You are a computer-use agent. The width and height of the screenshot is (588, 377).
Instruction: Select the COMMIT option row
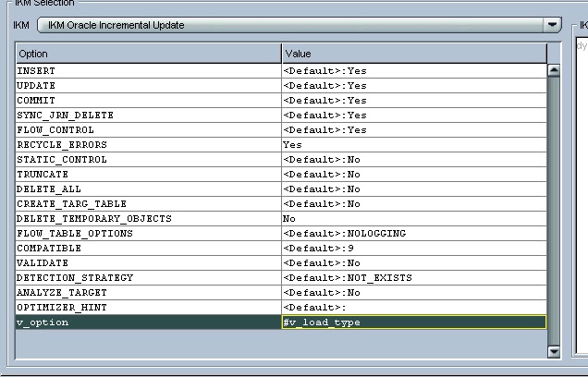[149, 101]
